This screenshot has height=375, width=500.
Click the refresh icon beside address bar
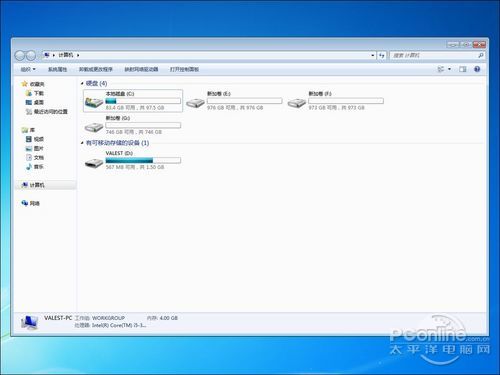pyautogui.click(x=382, y=55)
